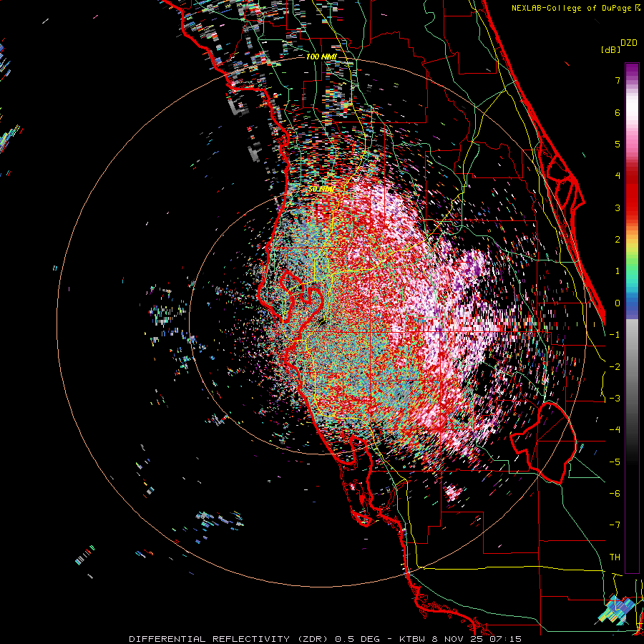Click the -4 dB tick on the scale
The image size is (644, 644).
click(615, 430)
